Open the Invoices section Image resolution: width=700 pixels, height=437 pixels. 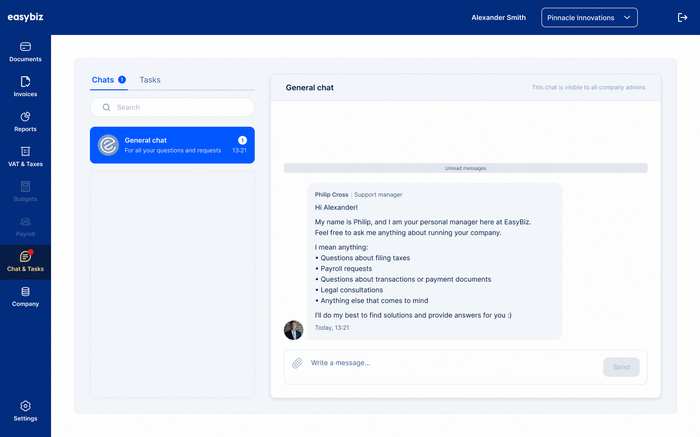25,87
